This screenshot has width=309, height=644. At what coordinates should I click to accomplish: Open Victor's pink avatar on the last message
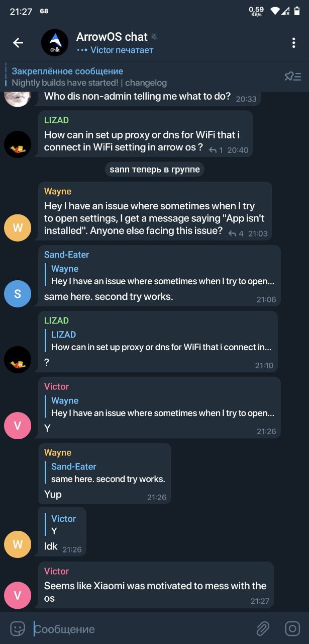pos(18,596)
